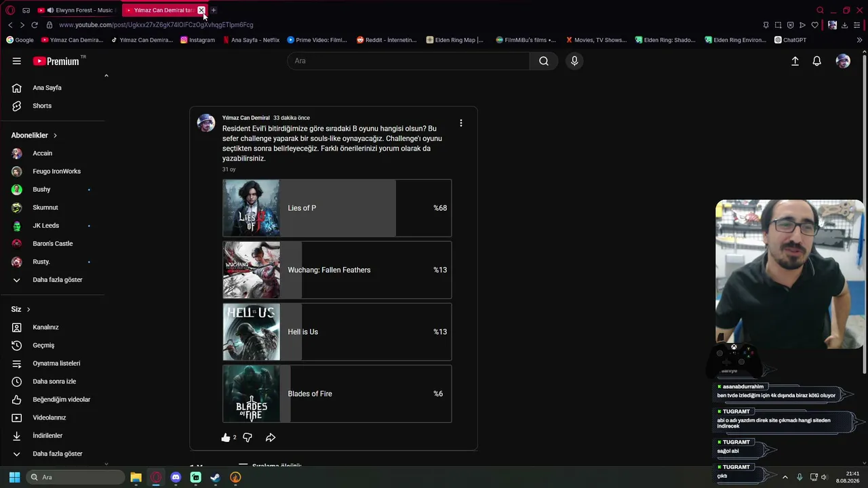Open Daha sonra izle list
The height and width of the screenshot is (488, 868).
tap(54, 382)
